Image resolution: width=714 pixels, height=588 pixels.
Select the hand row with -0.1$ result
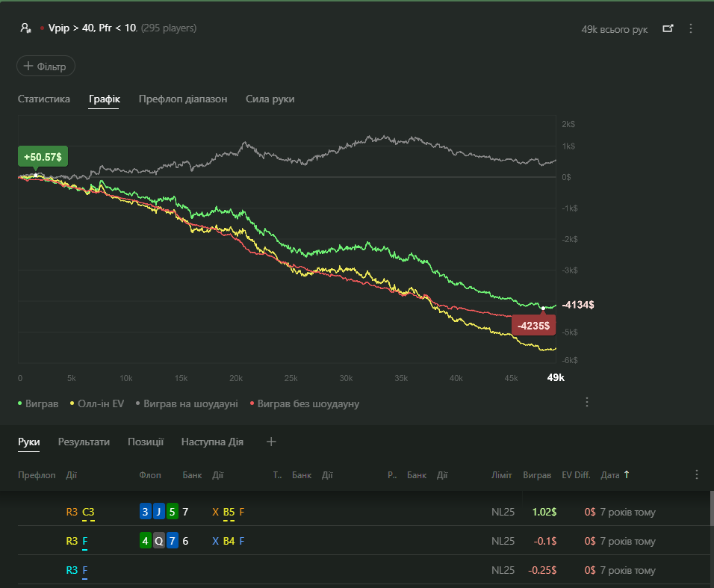[364, 541]
